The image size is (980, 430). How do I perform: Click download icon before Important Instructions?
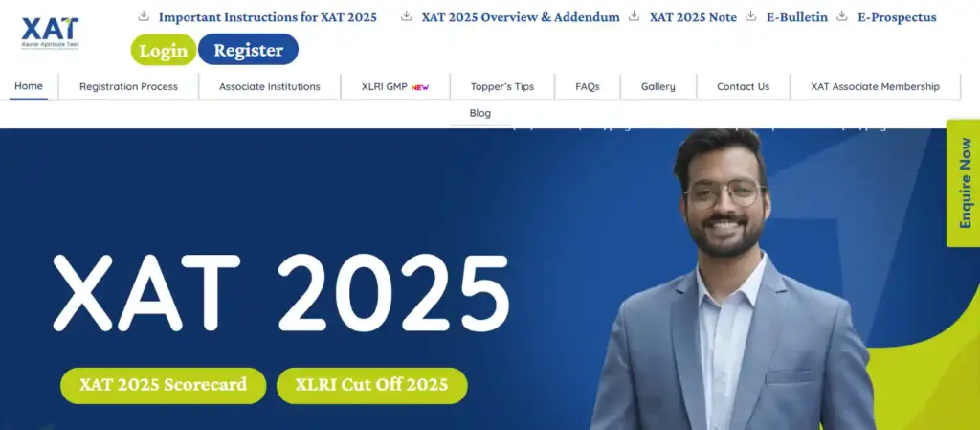coord(144,15)
